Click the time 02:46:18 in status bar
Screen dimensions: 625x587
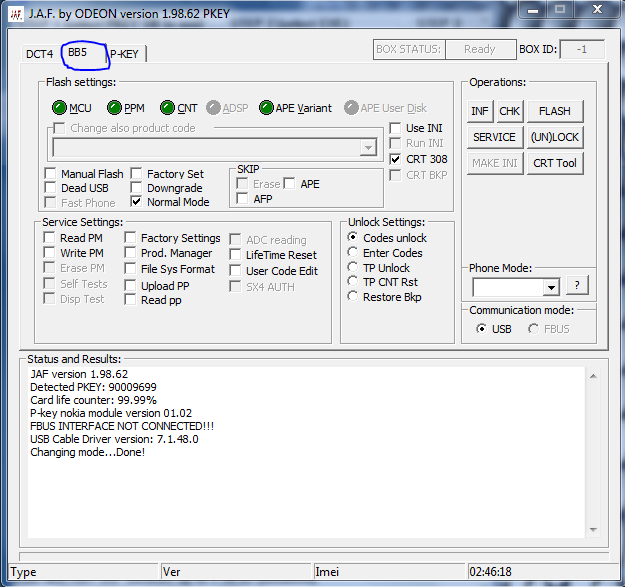click(x=490, y=572)
